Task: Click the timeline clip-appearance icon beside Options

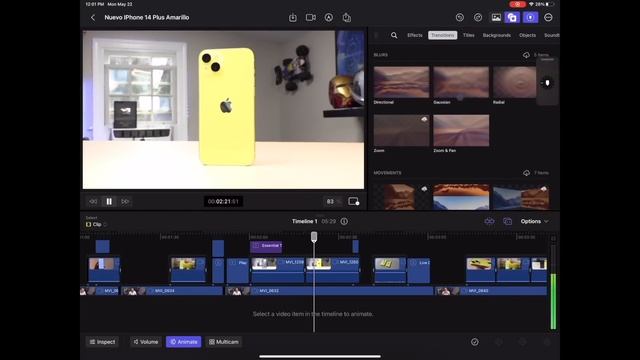Action: pos(507,221)
